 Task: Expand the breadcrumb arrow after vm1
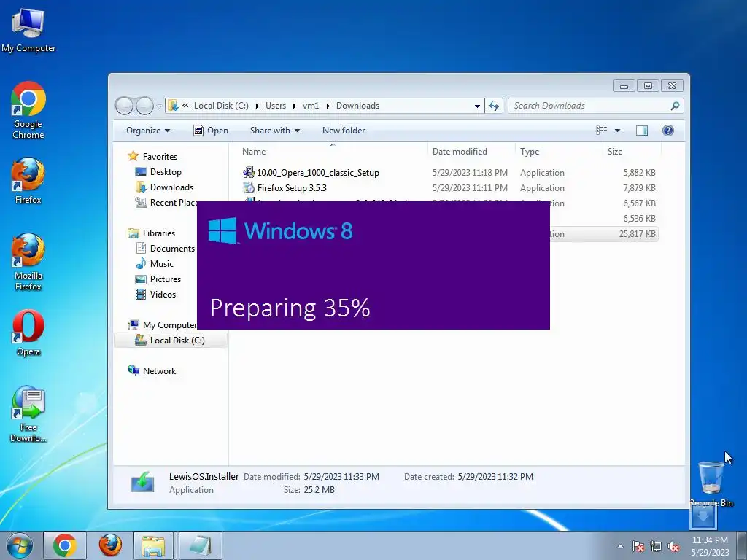(x=328, y=106)
